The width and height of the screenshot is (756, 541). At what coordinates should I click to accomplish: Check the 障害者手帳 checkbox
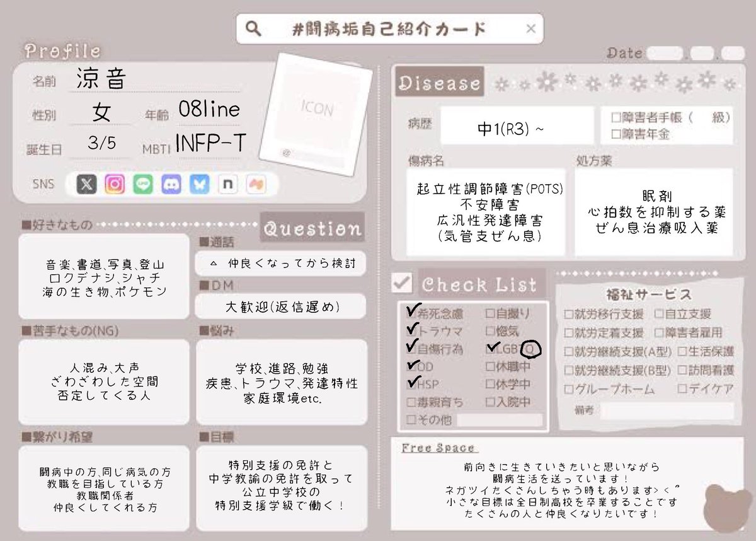click(x=616, y=117)
